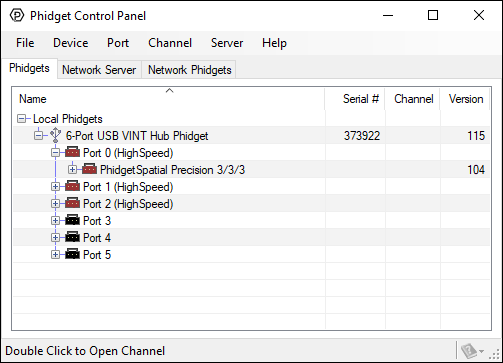
Task: Collapse the Port 0 (HighSpeed) node
Action: (x=55, y=153)
